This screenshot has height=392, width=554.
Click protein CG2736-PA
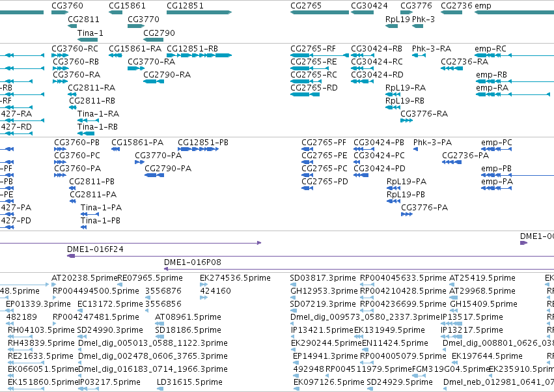point(452,162)
